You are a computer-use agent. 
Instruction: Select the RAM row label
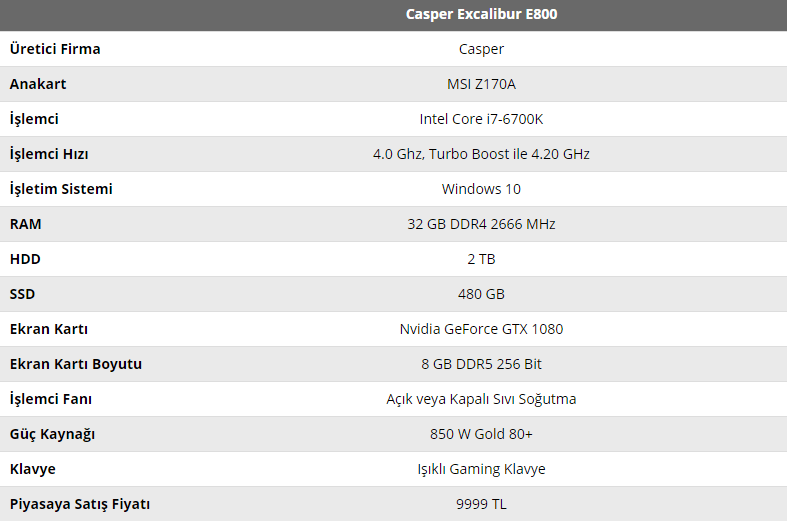(26, 224)
